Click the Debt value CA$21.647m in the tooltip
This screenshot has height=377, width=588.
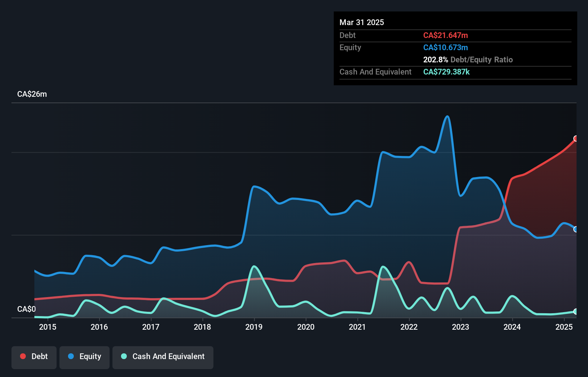pos(445,35)
